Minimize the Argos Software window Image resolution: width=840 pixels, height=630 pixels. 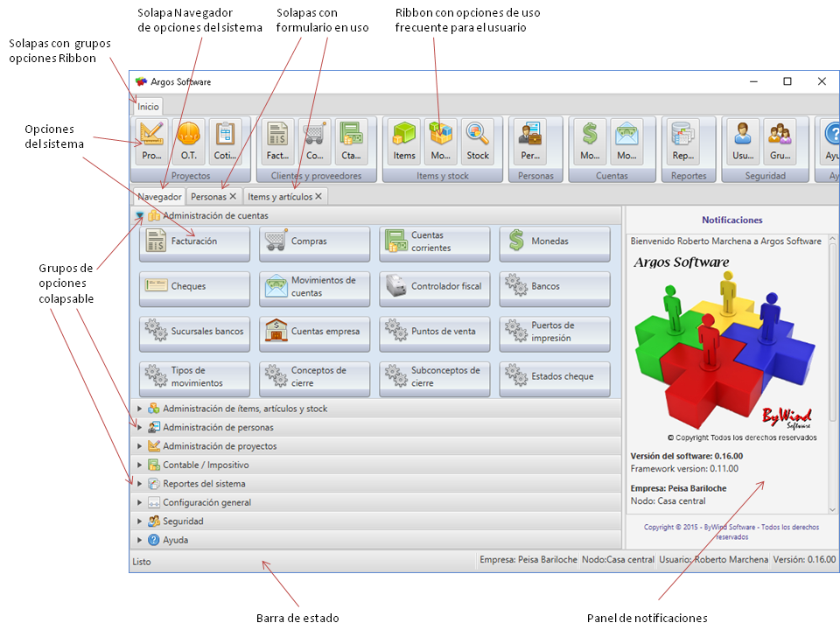coord(753,81)
